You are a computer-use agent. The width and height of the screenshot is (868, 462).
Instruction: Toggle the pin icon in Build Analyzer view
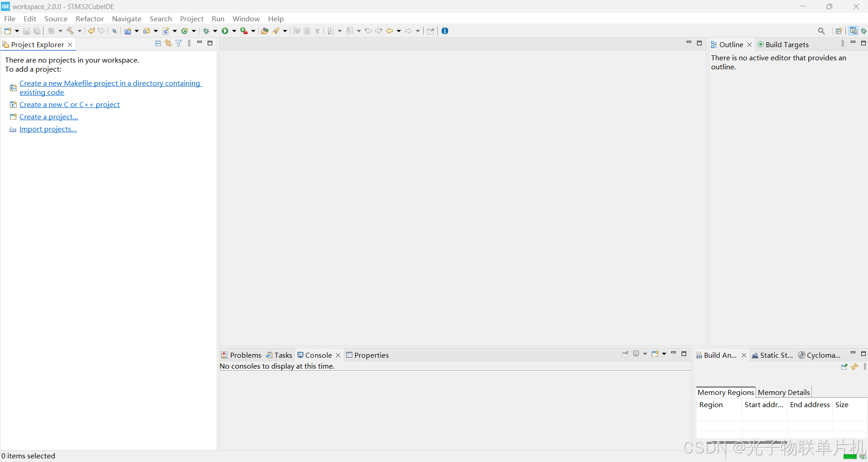[844, 367]
